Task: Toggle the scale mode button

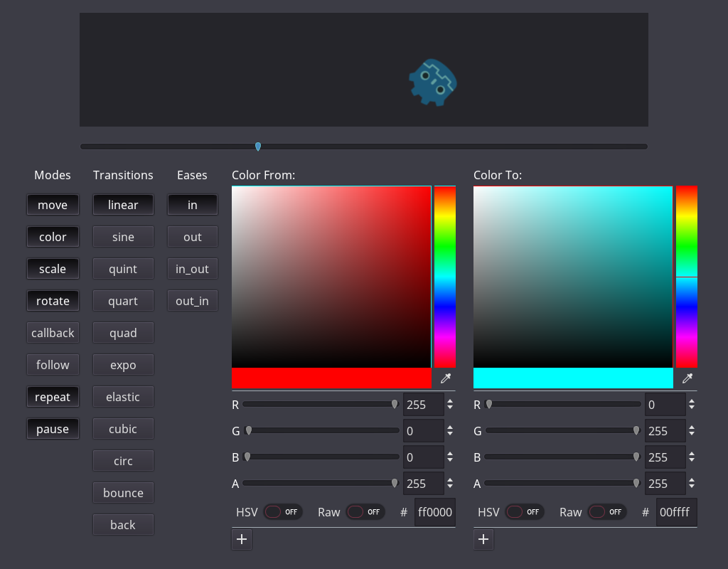Action: (53, 269)
